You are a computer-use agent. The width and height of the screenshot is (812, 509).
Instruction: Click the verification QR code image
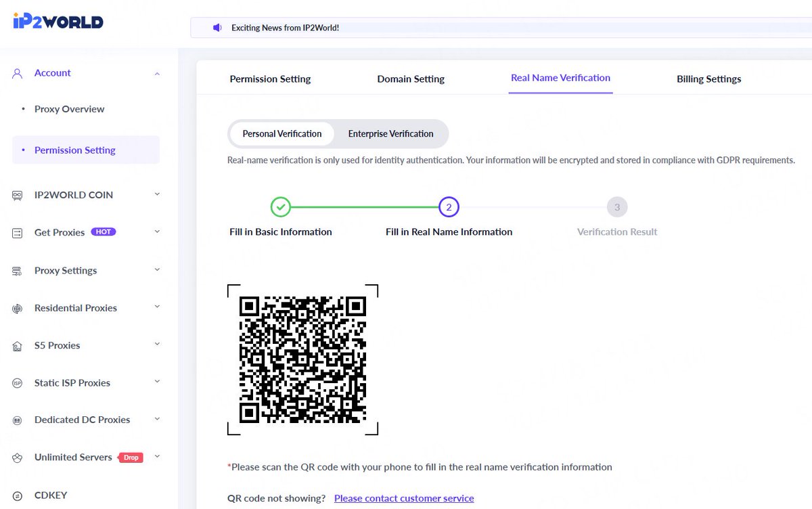[302, 359]
